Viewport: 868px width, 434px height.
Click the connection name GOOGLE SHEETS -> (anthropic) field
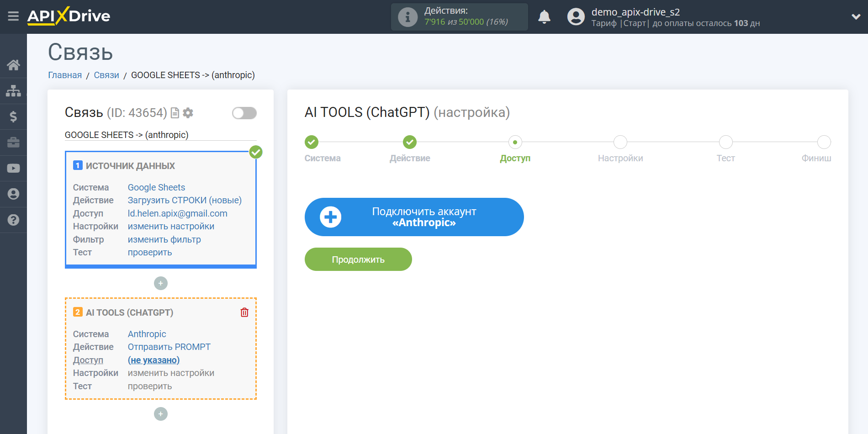click(x=161, y=135)
